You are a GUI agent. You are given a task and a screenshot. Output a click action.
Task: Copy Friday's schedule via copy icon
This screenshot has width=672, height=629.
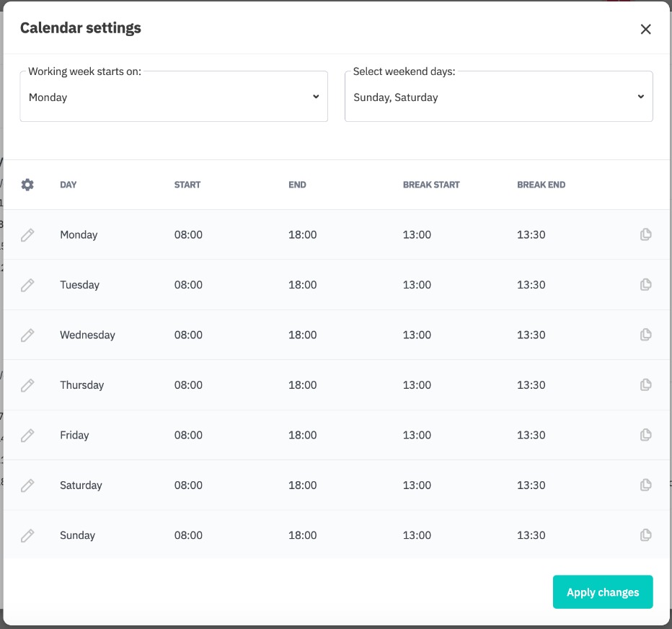[x=646, y=435]
